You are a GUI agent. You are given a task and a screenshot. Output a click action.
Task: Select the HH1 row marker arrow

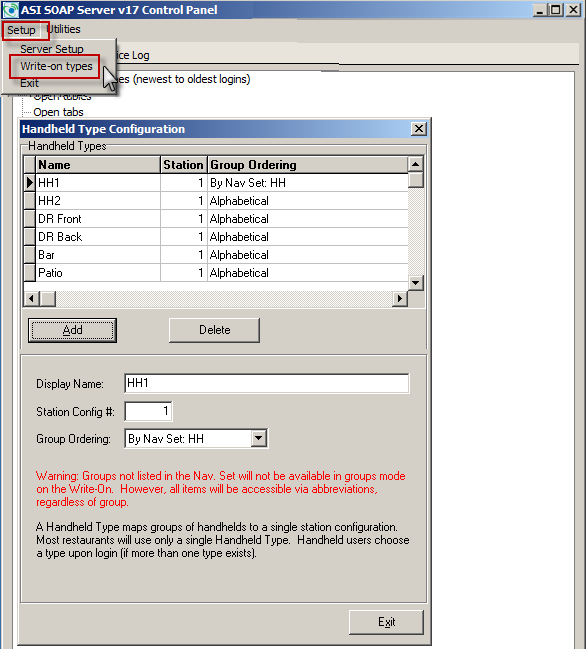tap(30, 183)
